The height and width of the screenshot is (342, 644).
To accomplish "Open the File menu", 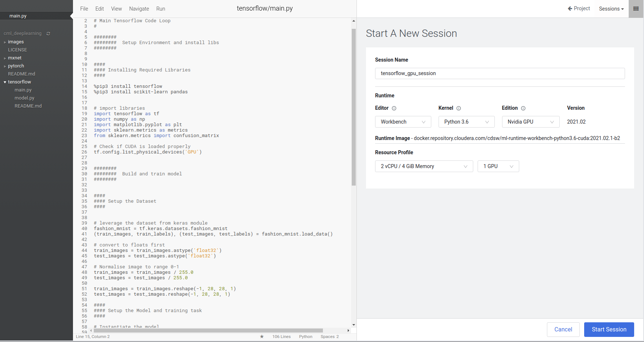I will click(x=84, y=9).
